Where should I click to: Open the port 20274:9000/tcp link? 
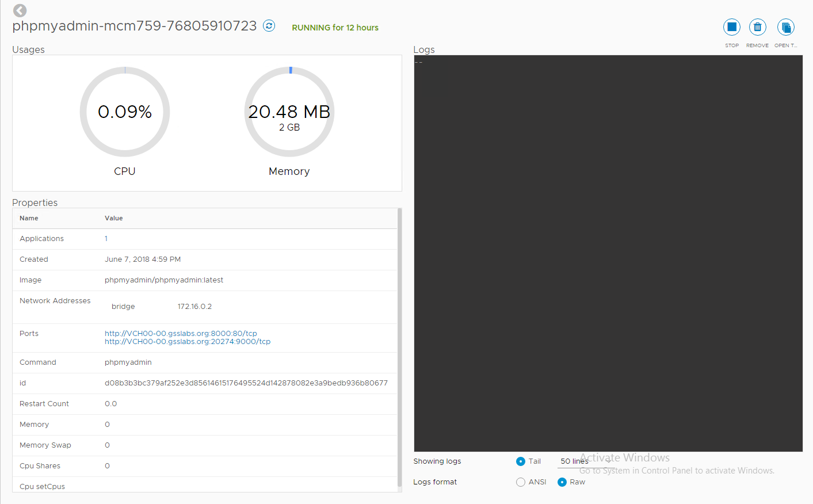188,342
